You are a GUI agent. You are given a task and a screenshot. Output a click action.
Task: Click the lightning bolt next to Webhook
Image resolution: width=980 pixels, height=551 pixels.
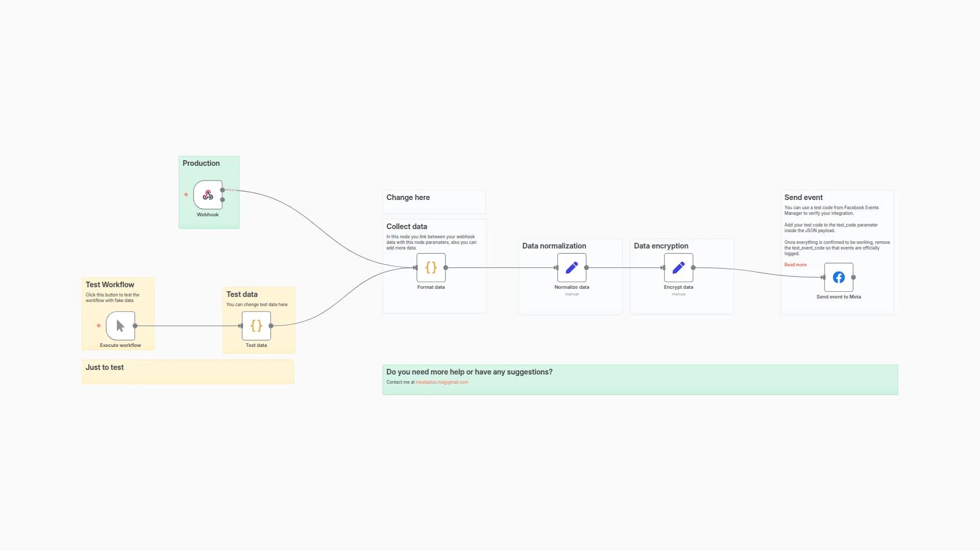(185, 194)
